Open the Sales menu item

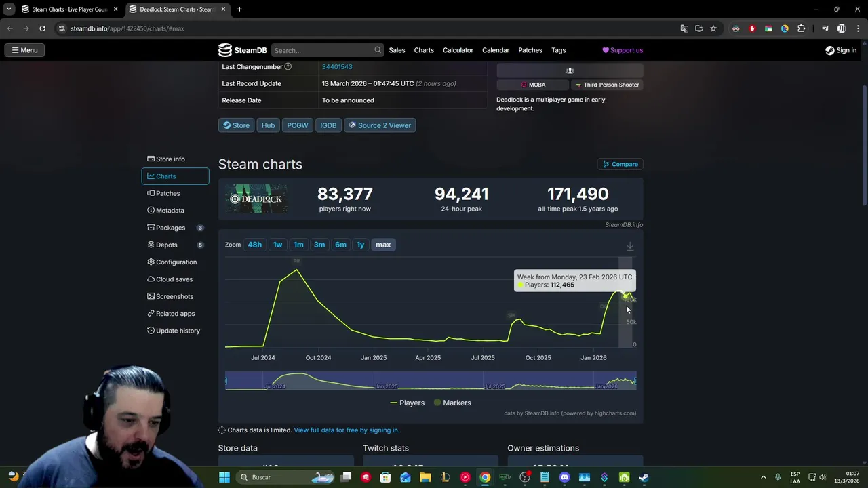(397, 50)
